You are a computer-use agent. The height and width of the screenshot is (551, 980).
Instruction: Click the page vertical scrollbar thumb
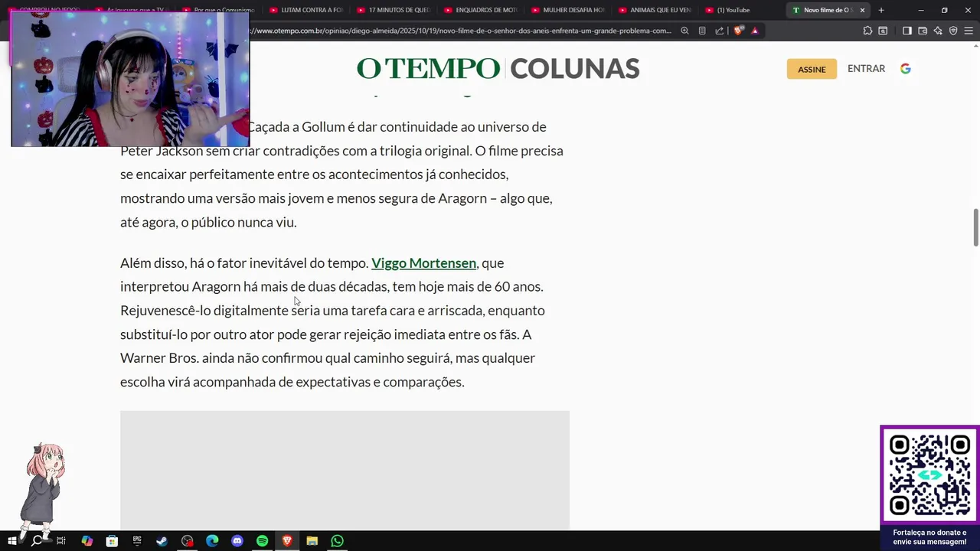(975, 227)
